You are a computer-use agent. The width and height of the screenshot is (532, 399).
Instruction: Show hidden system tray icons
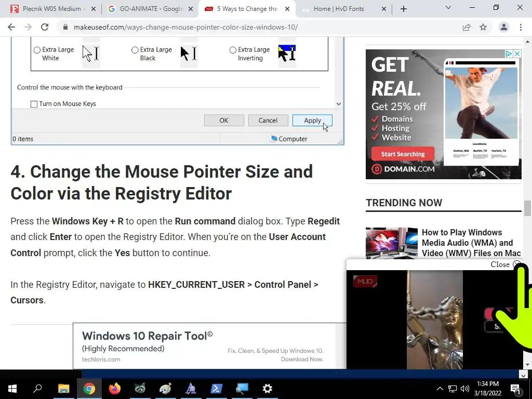pos(440,389)
